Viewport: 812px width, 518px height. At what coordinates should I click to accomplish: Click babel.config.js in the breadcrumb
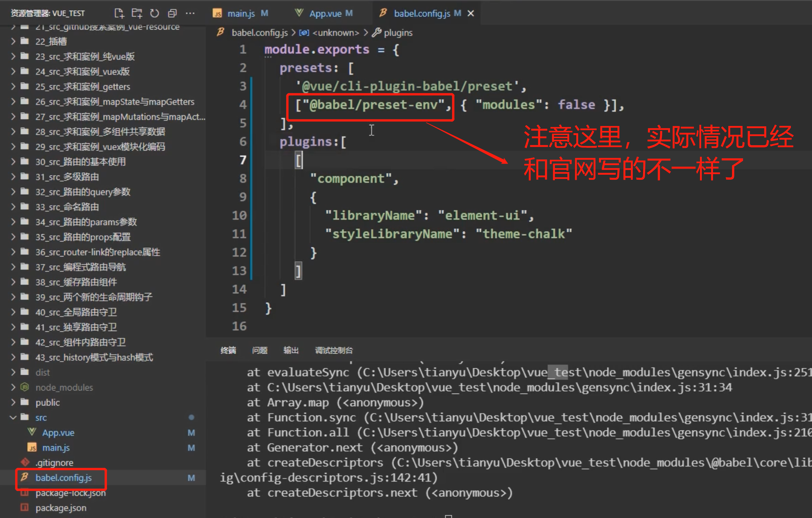click(x=259, y=33)
